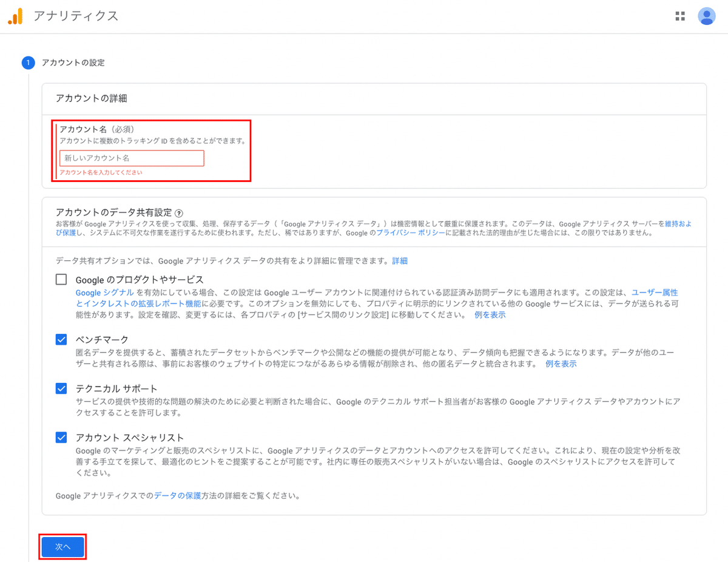The width and height of the screenshot is (728, 562).
Task: Click the help icon beside アカウントのデータ共有設定
Action: (x=179, y=213)
